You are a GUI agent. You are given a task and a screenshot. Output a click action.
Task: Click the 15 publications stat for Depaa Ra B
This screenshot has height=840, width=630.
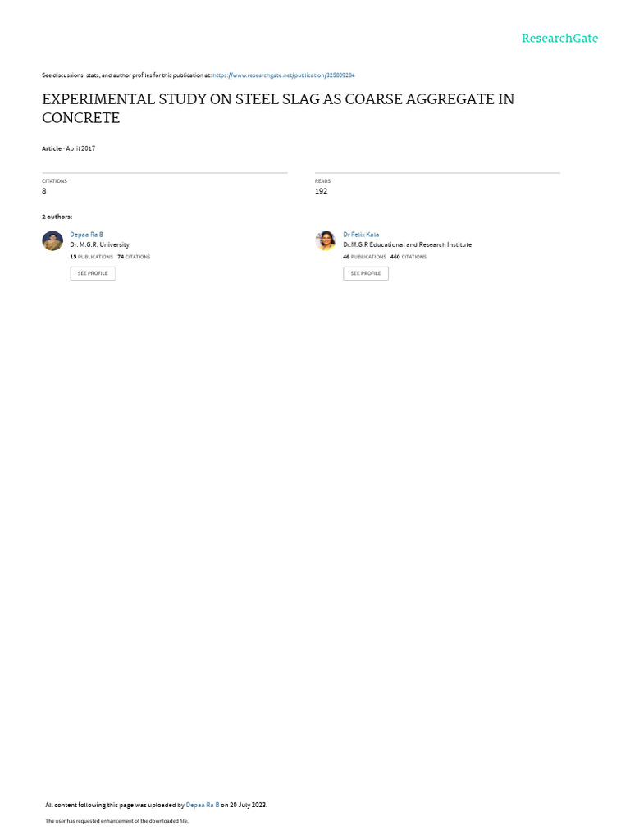pos(92,257)
